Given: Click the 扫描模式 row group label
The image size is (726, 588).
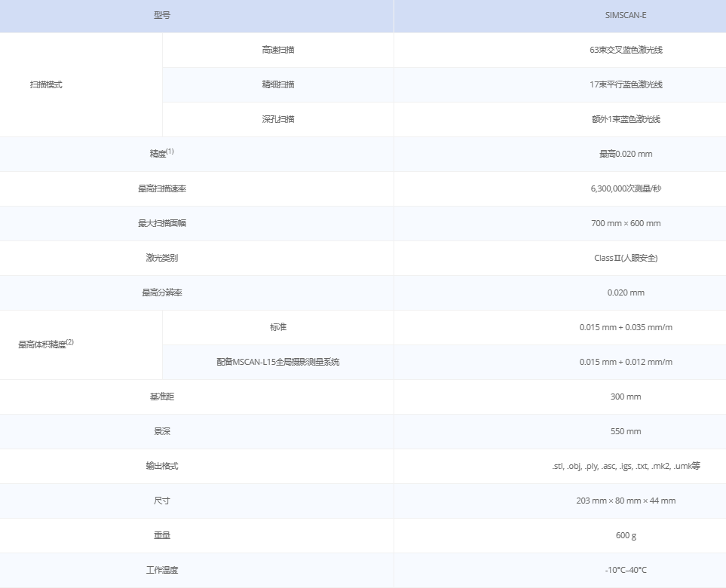Looking at the screenshot, I should (46, 84).
